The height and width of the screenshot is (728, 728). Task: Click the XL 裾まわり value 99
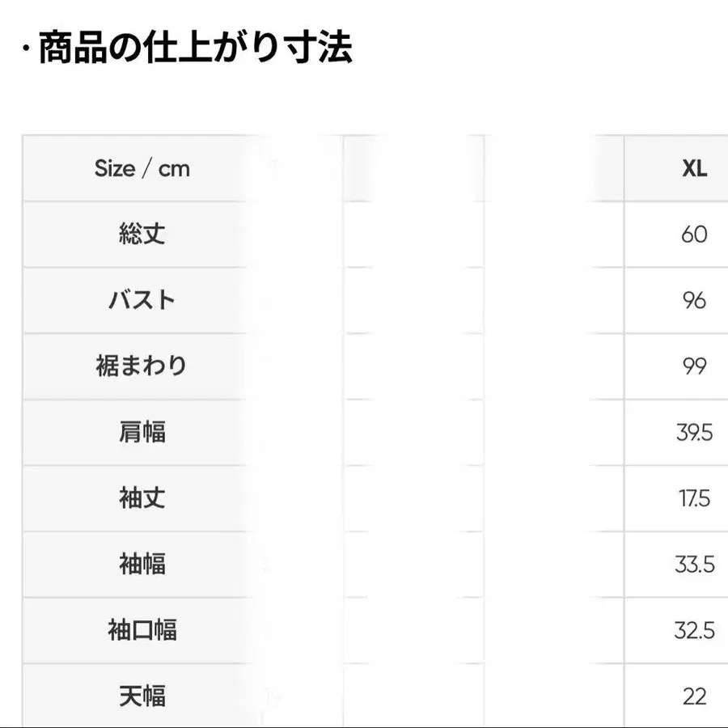pyautogui.click(x=694, y=366)
